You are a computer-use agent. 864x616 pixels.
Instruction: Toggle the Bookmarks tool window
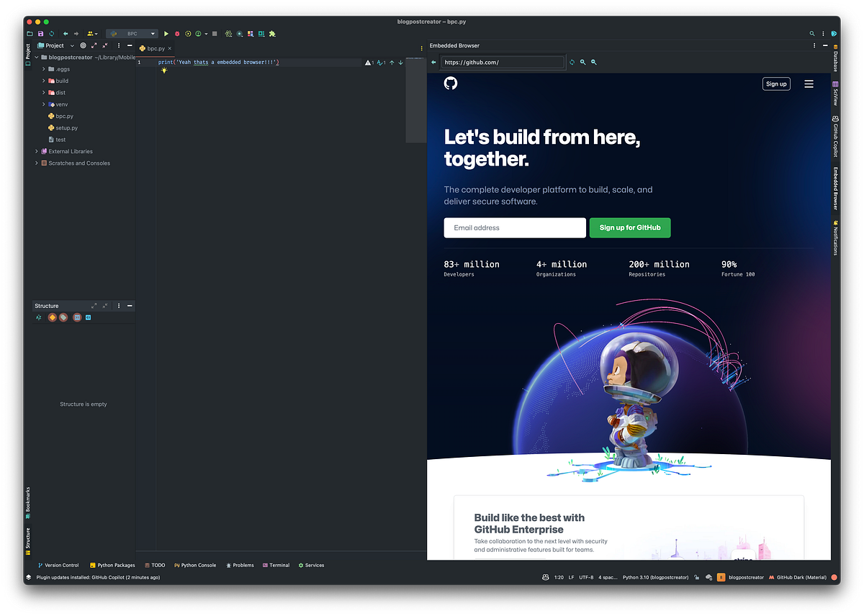pyautogui.click(x=27, y=498)
